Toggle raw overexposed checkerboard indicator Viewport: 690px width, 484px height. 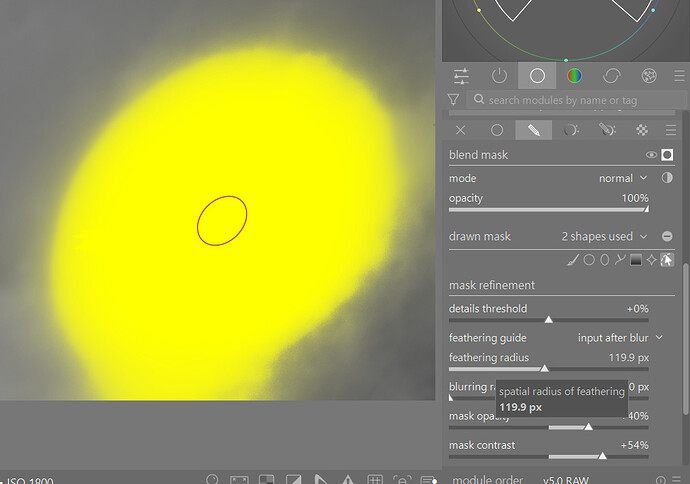point(266,480)
